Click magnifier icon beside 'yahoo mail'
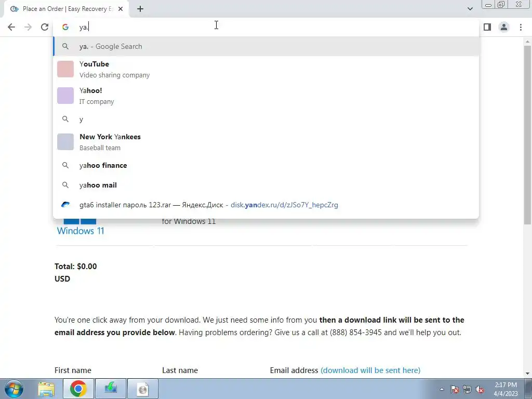 [65, 185]
